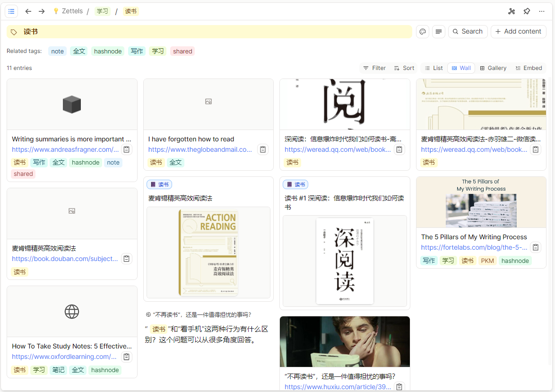
Task: Go back with the left arrow
Action: 28,11
